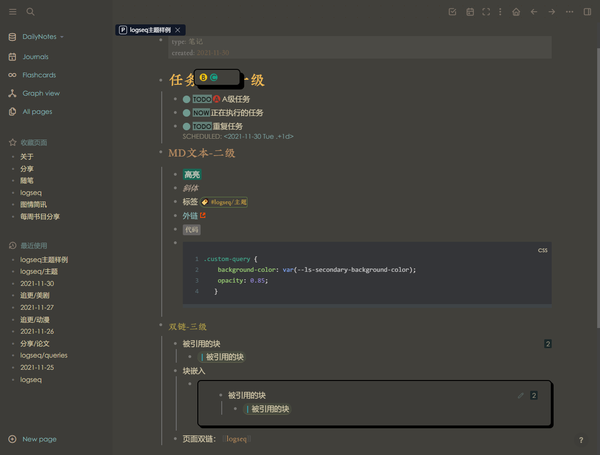This screenshot has width=600, height=455.
Task: Click the fullscreen toggle icon in the toolbar
Action: [486, 12]
